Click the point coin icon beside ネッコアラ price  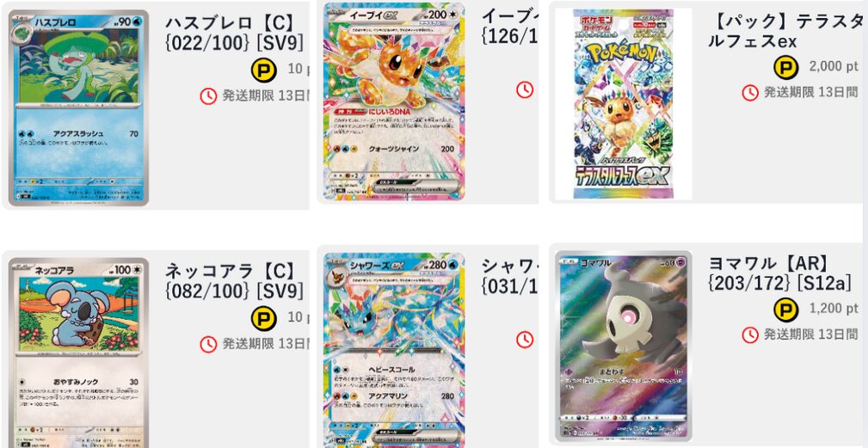click(264, 318)
